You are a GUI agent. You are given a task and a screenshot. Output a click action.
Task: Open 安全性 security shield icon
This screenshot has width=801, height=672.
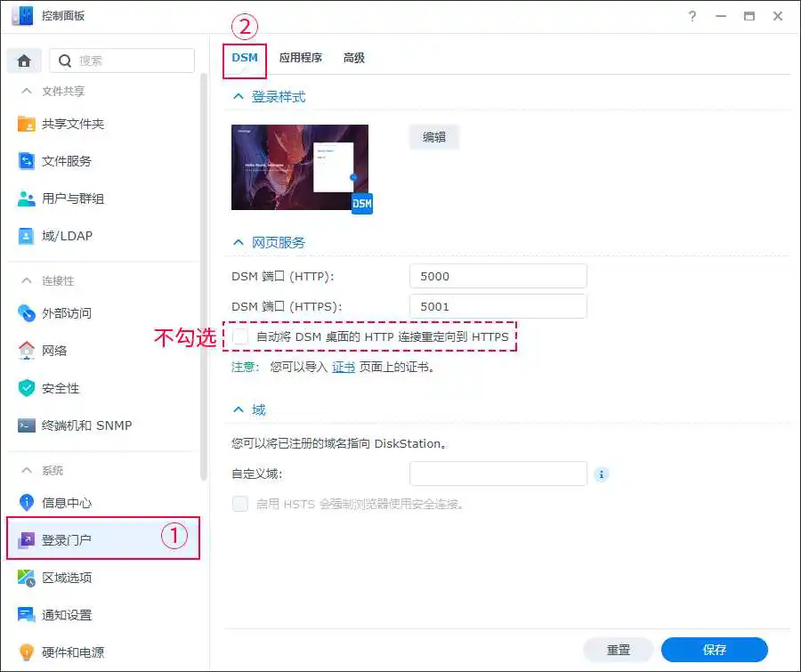coord(27,388)
